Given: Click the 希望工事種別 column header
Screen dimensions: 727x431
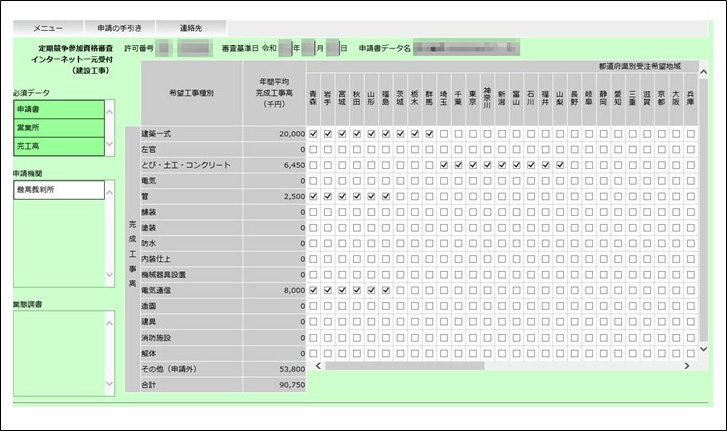Looking at the screenshot, I should pos(191,93).
